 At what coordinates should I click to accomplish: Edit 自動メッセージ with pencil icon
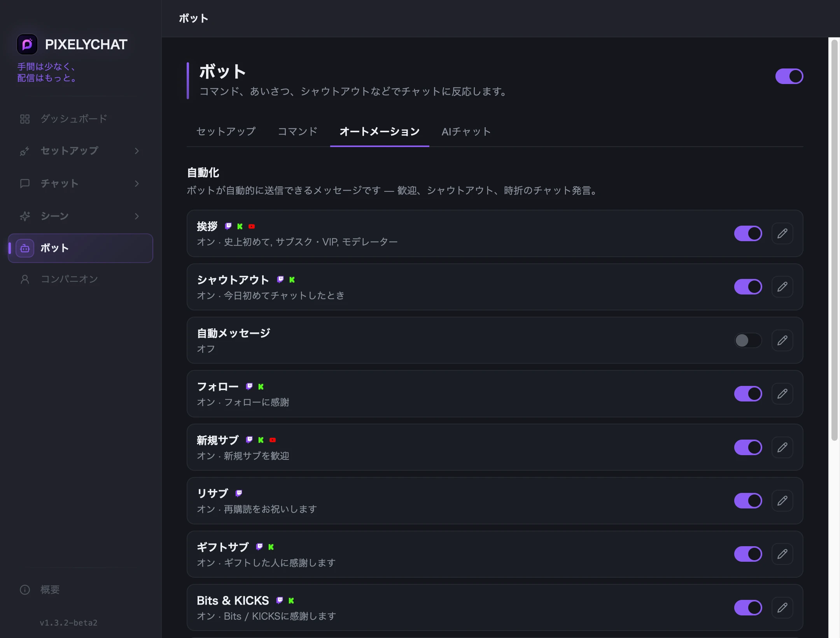(782, 340)
